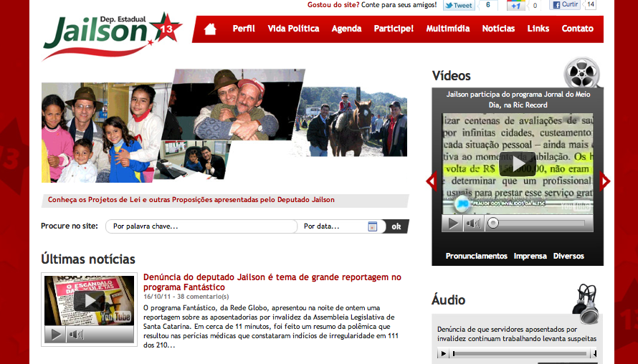
Task: Open the Contato menu item
Action: pos(577,29)
